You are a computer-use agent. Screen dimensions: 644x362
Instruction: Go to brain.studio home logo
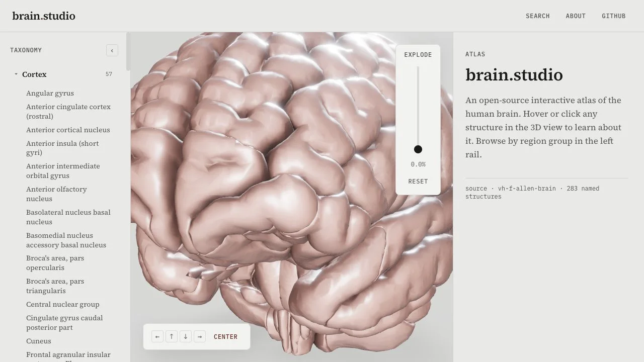point(44,16)
